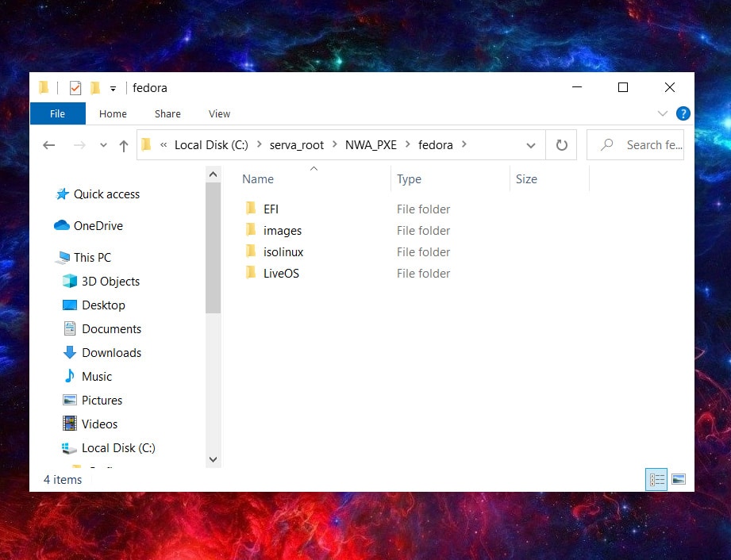731x560 pixels.
Task: Refresh the fedora folder view
Action: click(561, 145)
